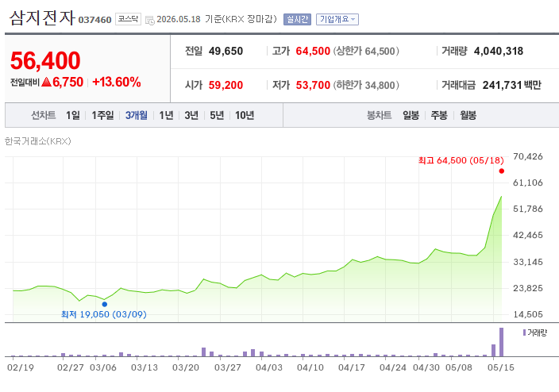Viewport: 559px width, 392px height.
Task: Click the 2026.05.18 reference date text
Action: (x=179, y=19)
